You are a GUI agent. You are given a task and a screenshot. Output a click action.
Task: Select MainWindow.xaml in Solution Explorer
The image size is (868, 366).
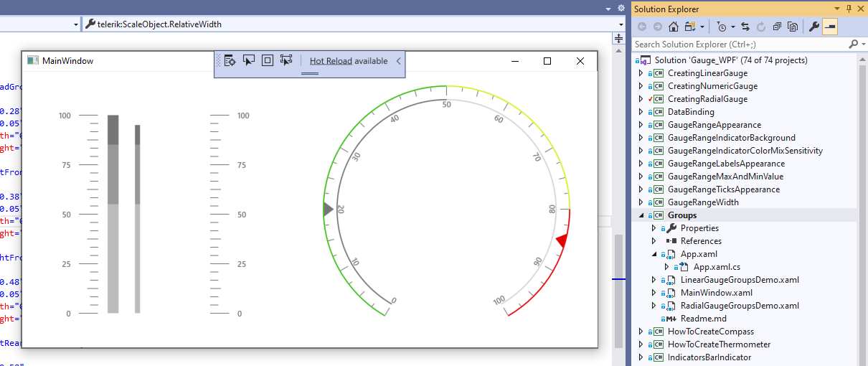(717, 293)
